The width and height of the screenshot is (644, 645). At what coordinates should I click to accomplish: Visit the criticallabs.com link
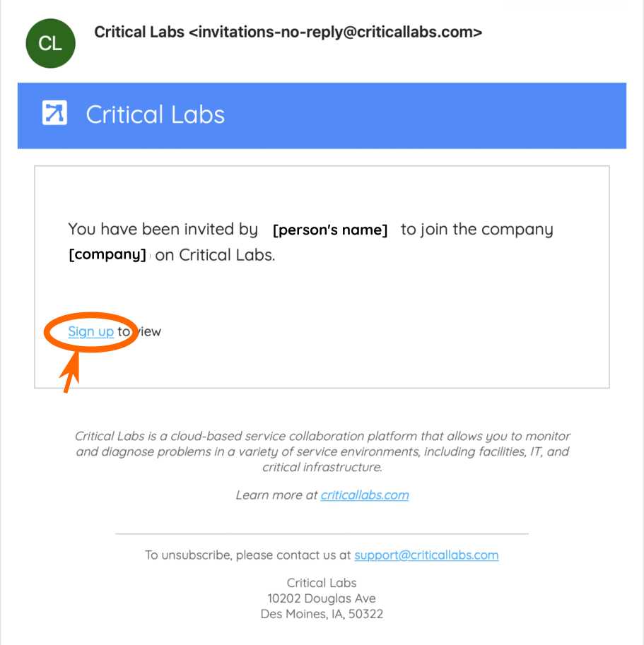[365, 495]
